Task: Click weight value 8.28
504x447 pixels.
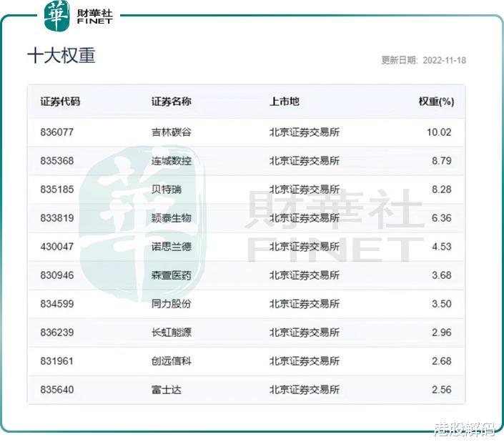Action: coord(442,190)
